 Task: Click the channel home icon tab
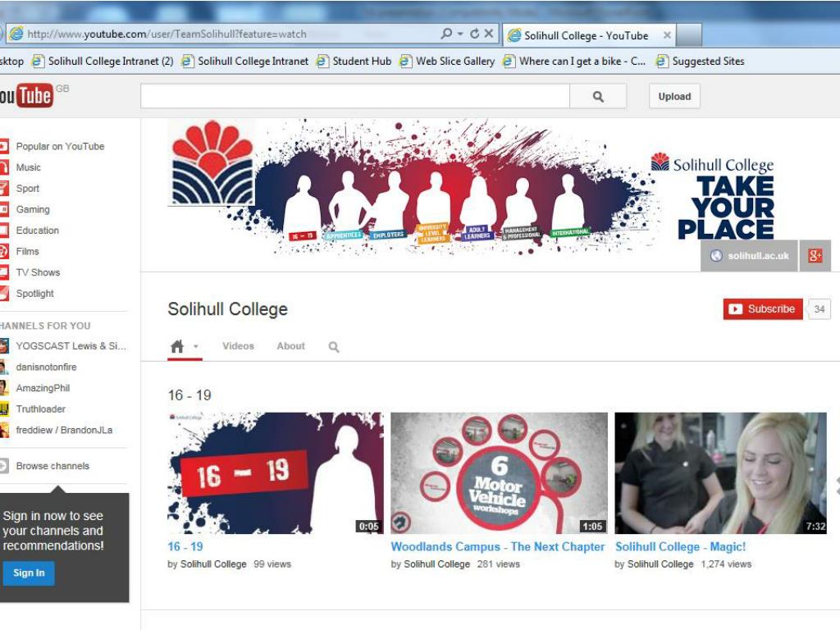point(177,346)
